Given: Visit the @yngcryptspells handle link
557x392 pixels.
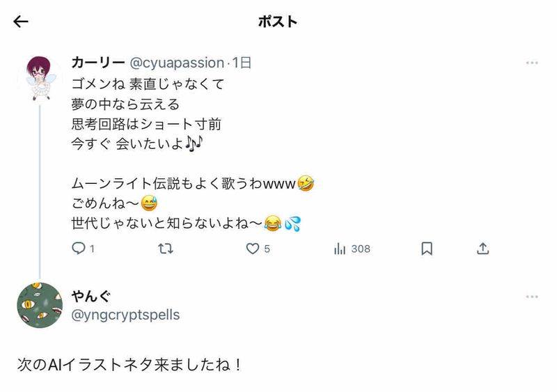Looking at the screenshot, I should point(126,315).
